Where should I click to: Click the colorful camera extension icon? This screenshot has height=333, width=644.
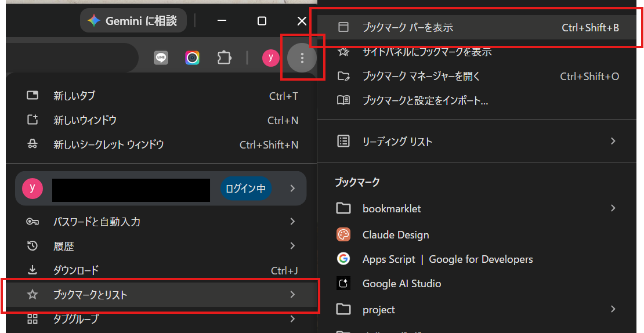(x=192, y=58)
